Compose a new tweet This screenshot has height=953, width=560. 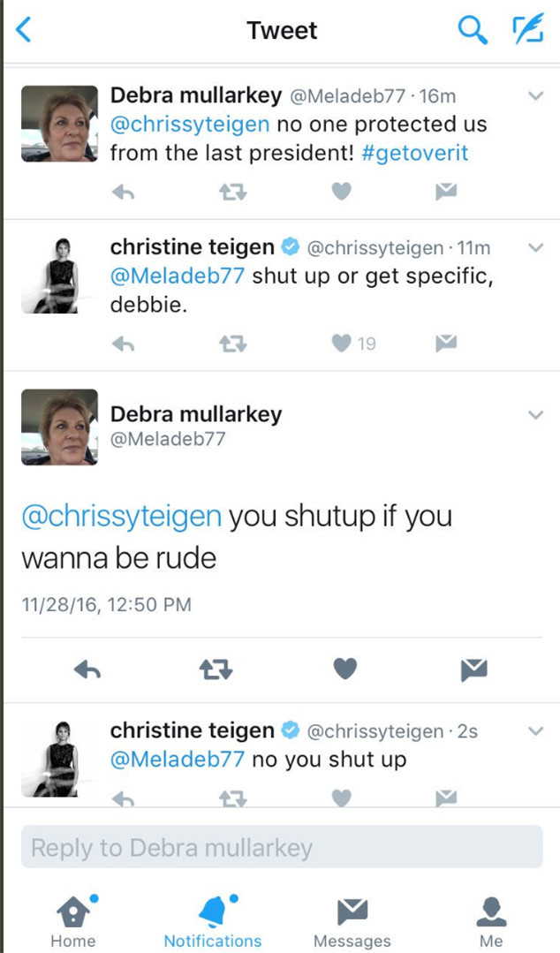(x=528, y=29)
